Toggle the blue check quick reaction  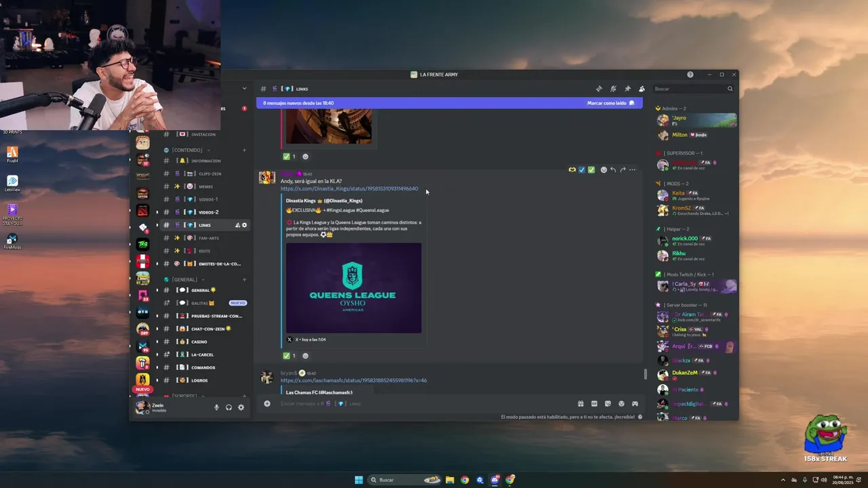point(582,169)
